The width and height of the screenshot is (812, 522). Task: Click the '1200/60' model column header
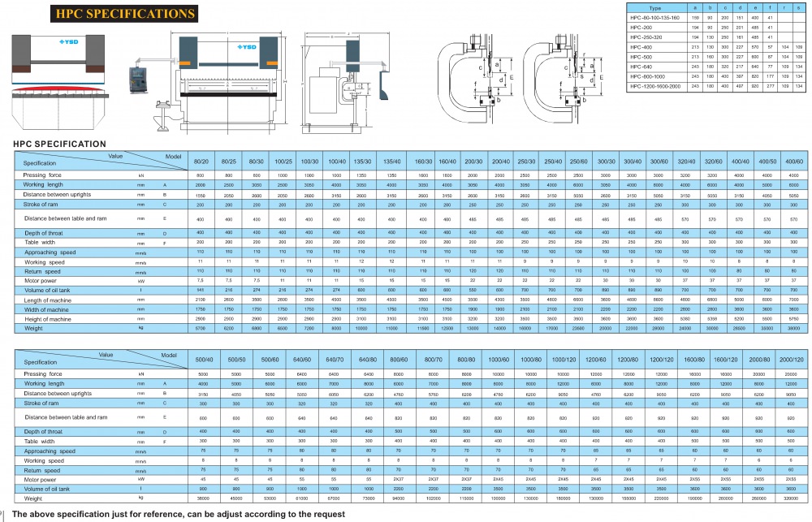pos(596,360)
